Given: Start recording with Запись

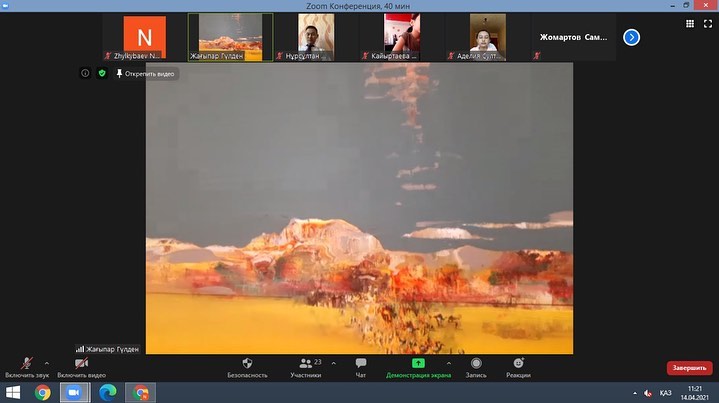Looking at the screenshot, I should pos(476,368).
